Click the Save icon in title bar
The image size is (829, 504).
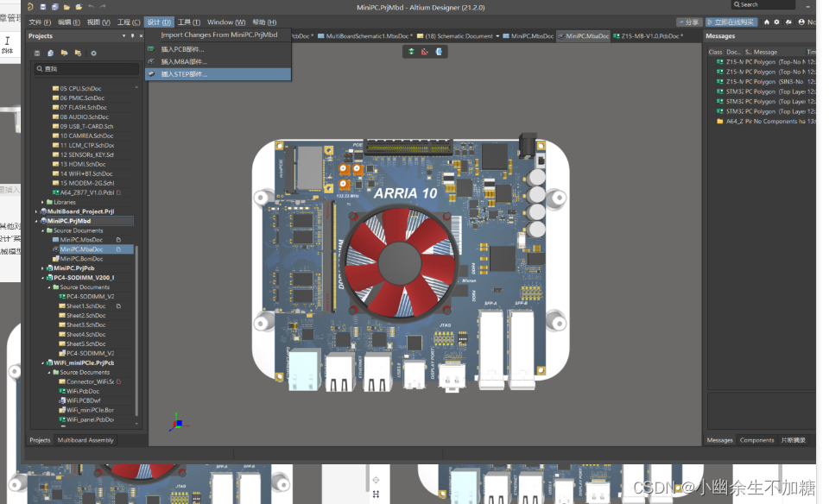[x=42, y=6]
